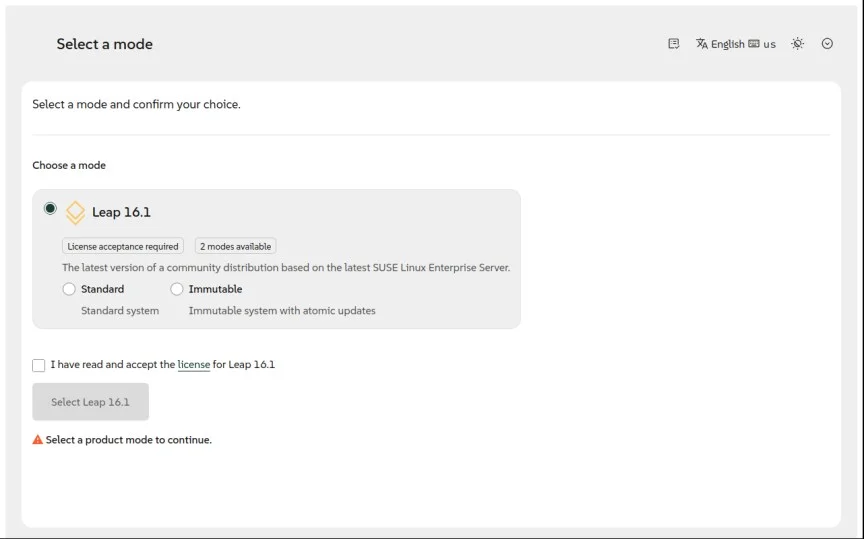Click the warning triangle icon
The image size is (864, 539).
point(37,440)
